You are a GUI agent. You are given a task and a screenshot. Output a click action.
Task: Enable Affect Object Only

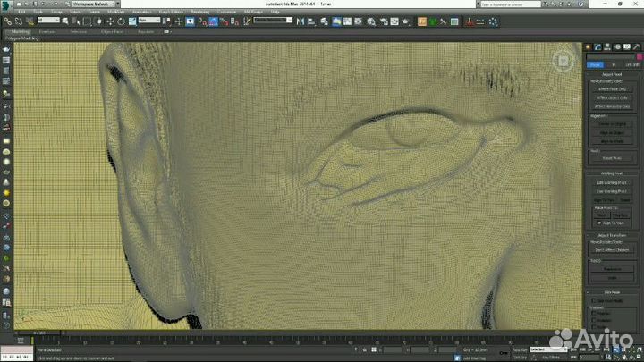(612, 97)
